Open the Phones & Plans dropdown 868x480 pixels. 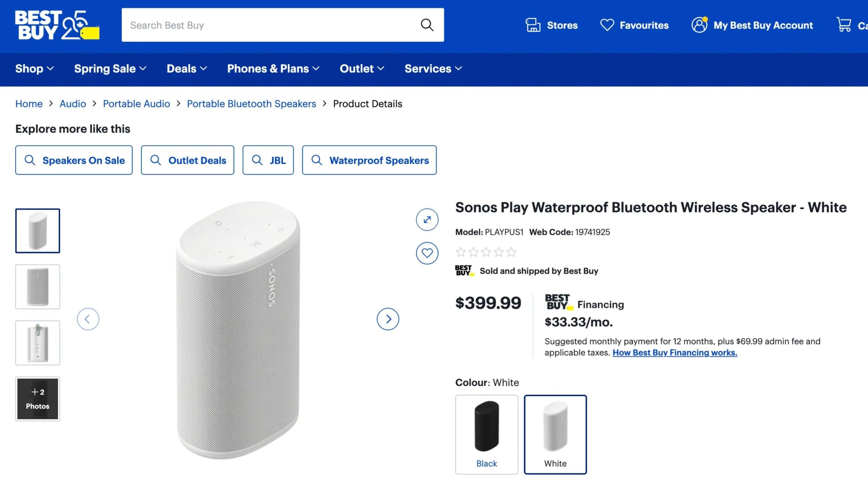point(272,68)
